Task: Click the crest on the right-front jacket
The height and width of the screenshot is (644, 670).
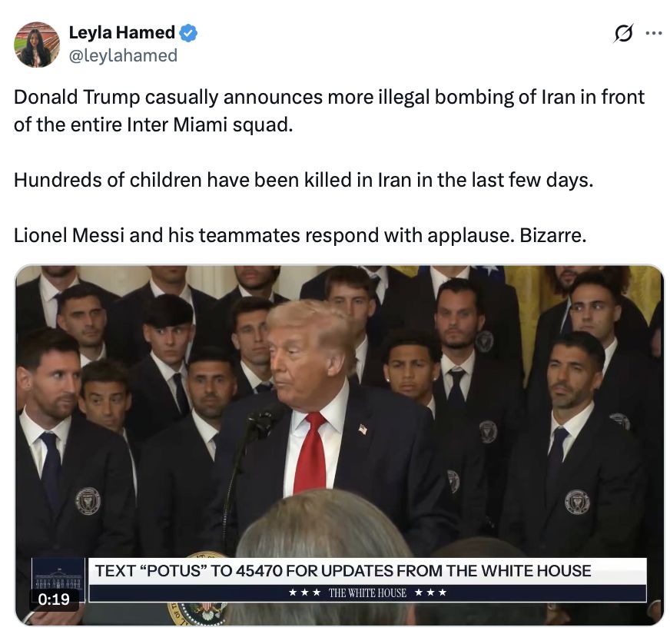Action: [x=577, y=502]
